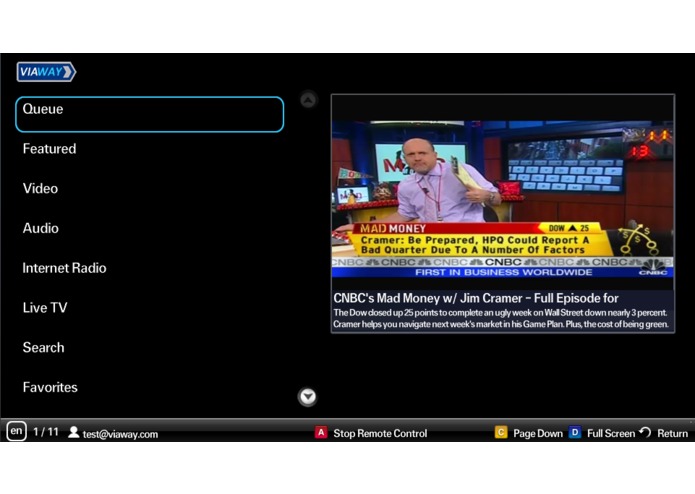
Task: Click the scroll up arrow button
Action: (x=308, y=100)
